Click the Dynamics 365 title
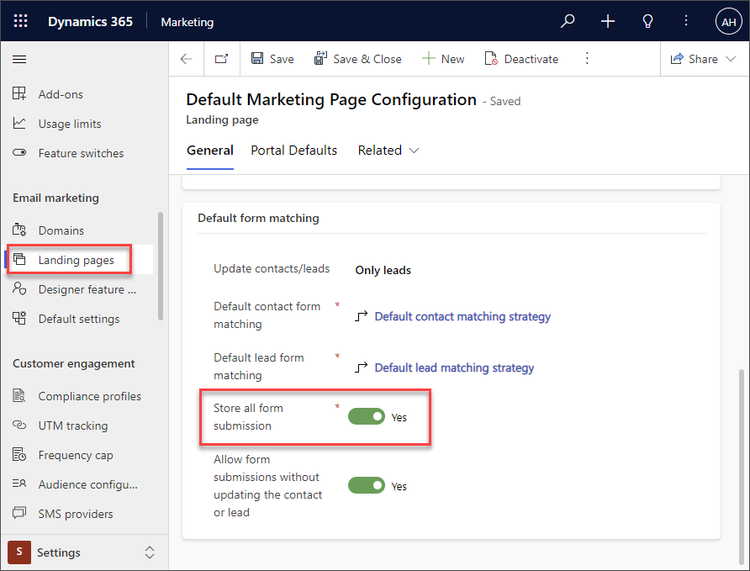The image size is (750, 571). 90,22
